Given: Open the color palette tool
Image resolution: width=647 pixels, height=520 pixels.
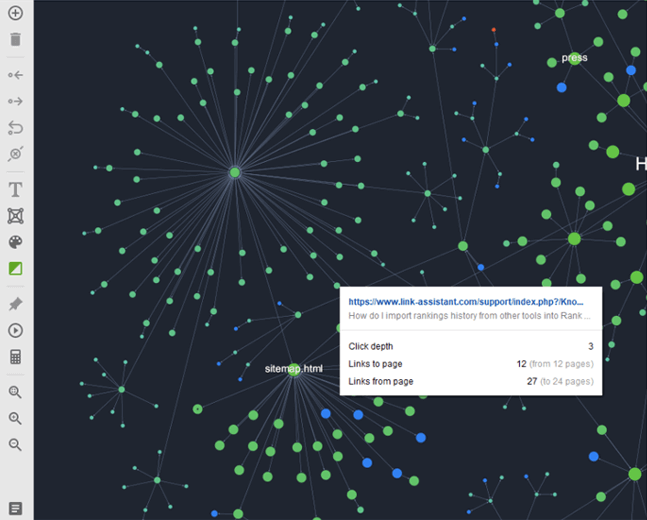Looking at the screenshot, I should point(15,242).
